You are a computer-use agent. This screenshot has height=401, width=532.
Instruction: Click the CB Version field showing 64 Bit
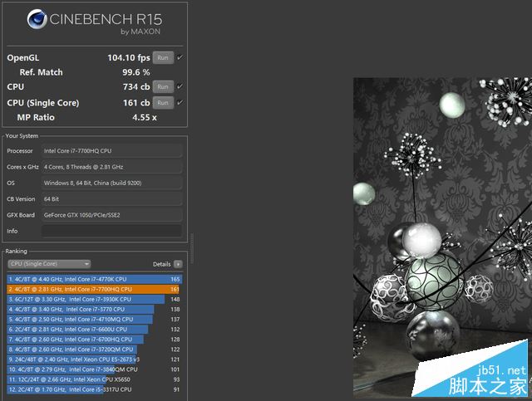(x=111, y=199)
